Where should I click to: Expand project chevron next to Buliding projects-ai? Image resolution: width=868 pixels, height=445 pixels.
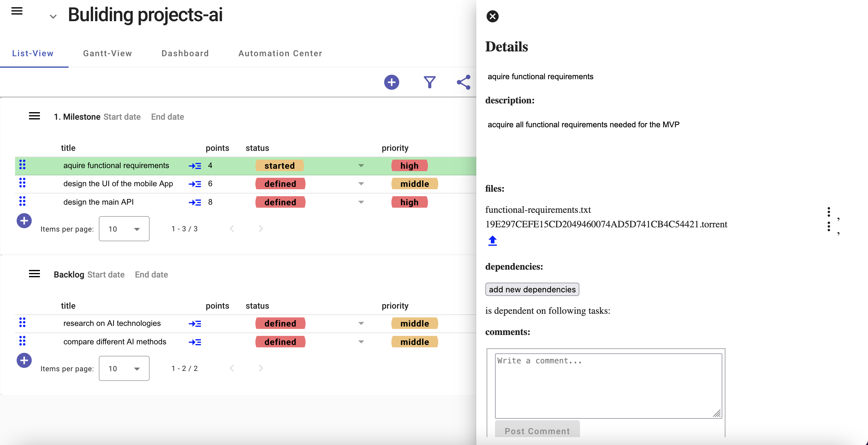[x=53, y=16]
